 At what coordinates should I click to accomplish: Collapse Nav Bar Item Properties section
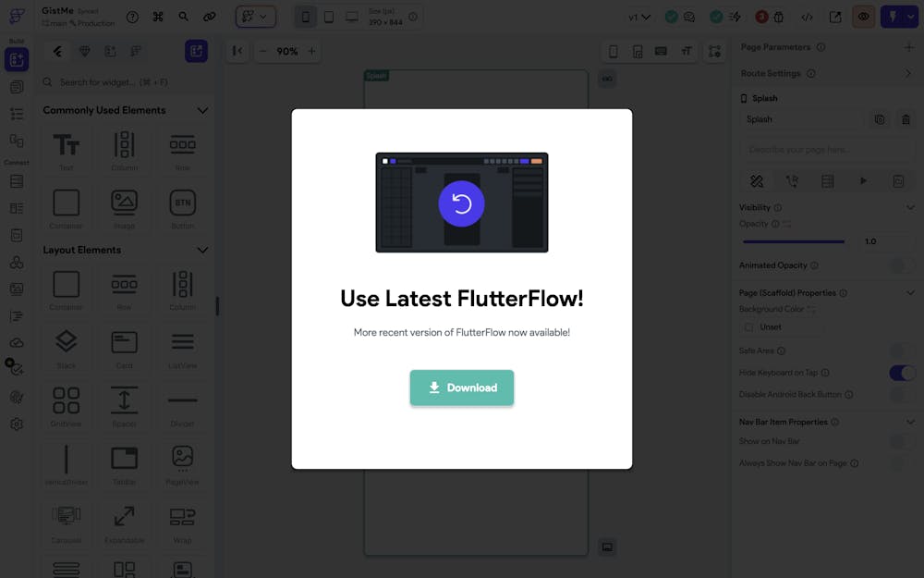click(x=910, y=423)
